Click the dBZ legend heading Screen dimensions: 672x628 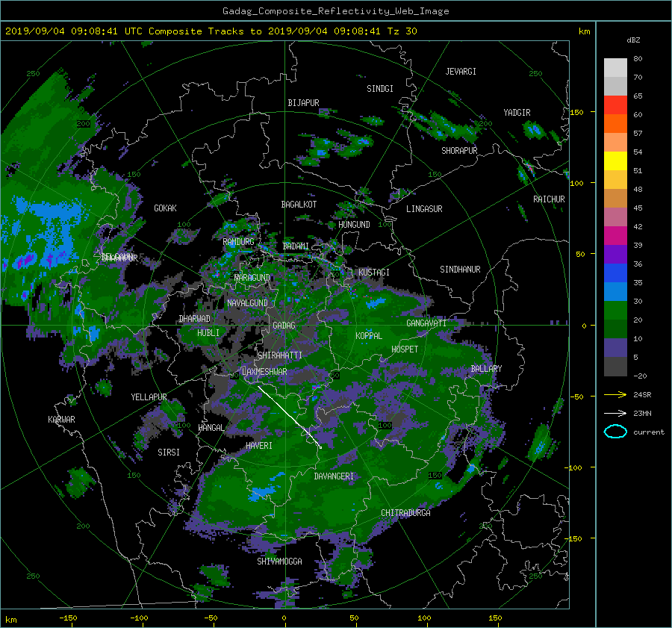coord(633,40)
